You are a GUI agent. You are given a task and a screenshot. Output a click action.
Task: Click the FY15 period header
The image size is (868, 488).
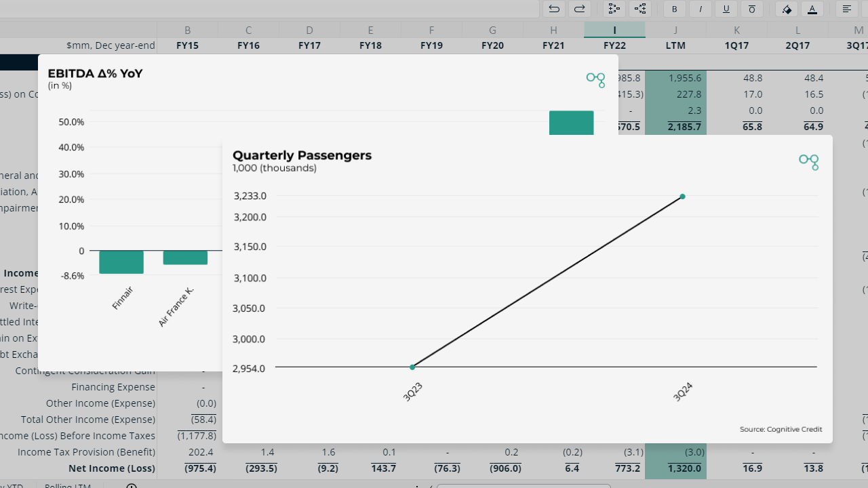(x=188, y=45)
